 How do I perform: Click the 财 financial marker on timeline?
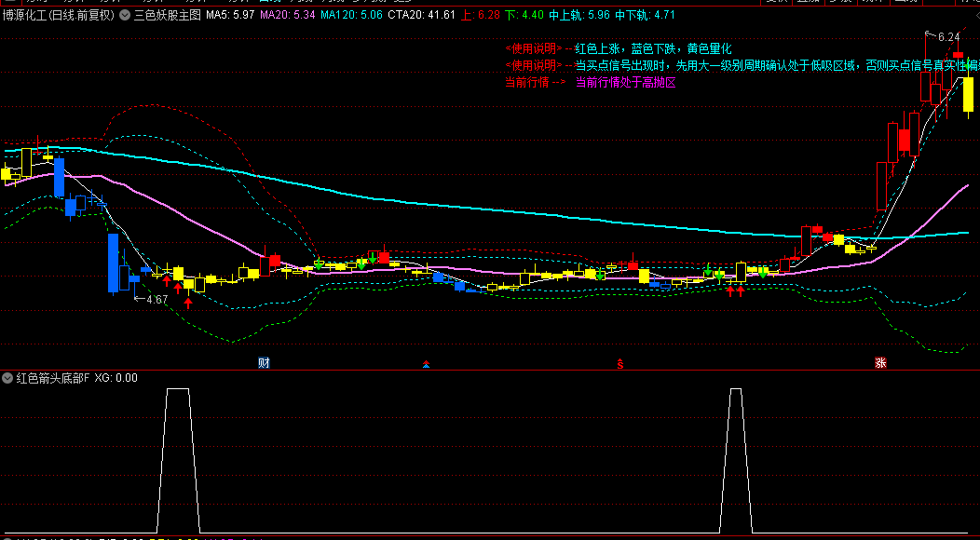click(x=264, y=362)
